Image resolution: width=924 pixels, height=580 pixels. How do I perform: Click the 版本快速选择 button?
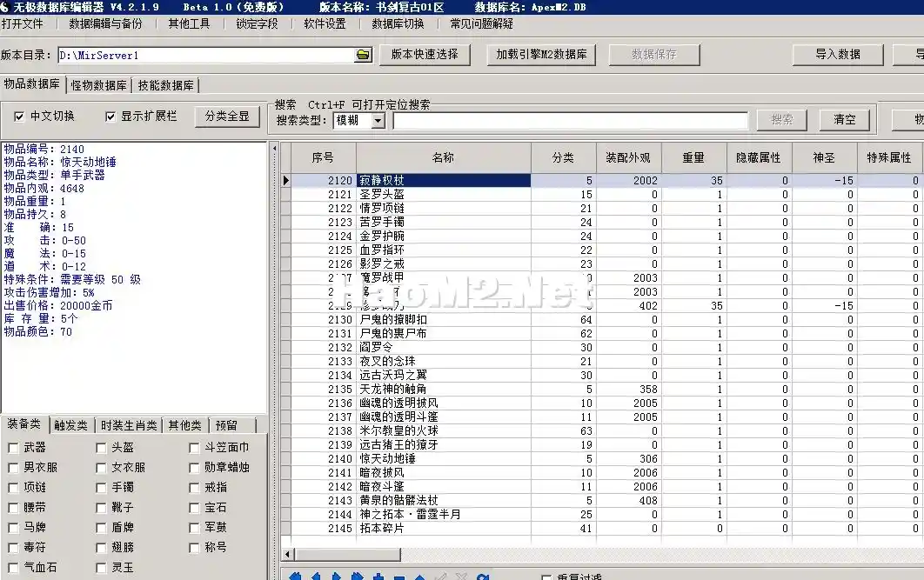click(425, 54)
